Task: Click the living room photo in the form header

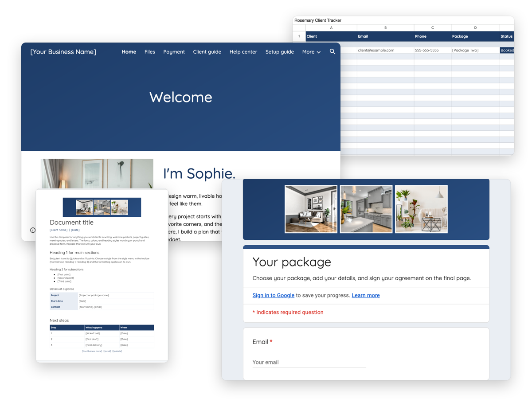Action: tap(311, 209)
